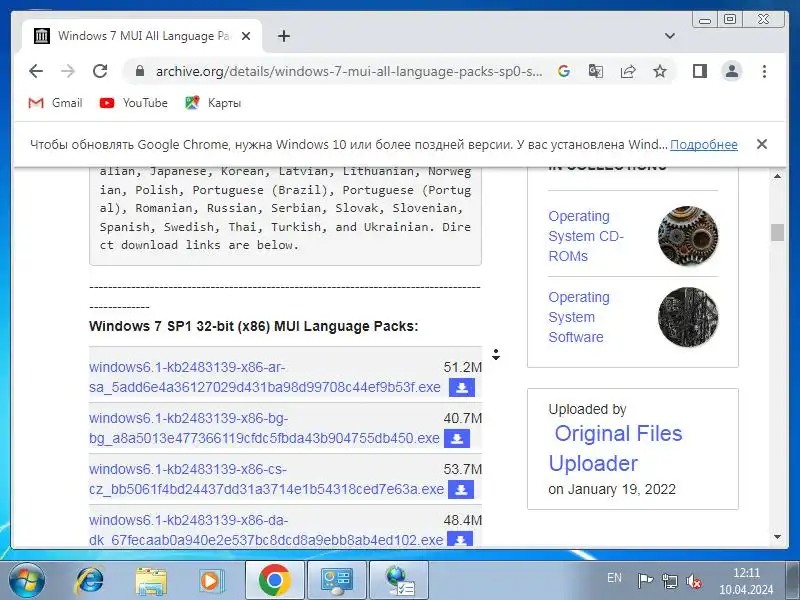This screenshot has height=600, width=800.
Task: Click the muted volume tray icon
Action: 693,581
